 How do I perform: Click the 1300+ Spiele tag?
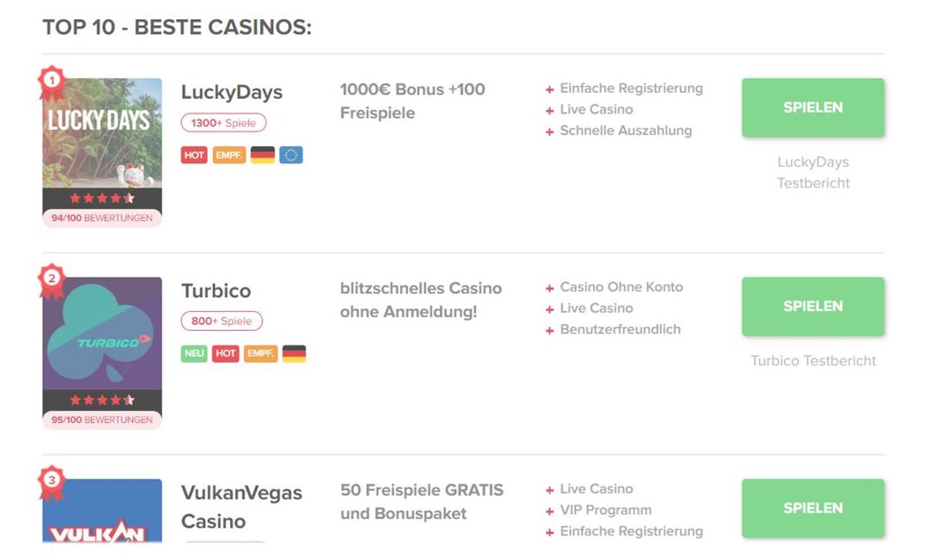point(224,123)
